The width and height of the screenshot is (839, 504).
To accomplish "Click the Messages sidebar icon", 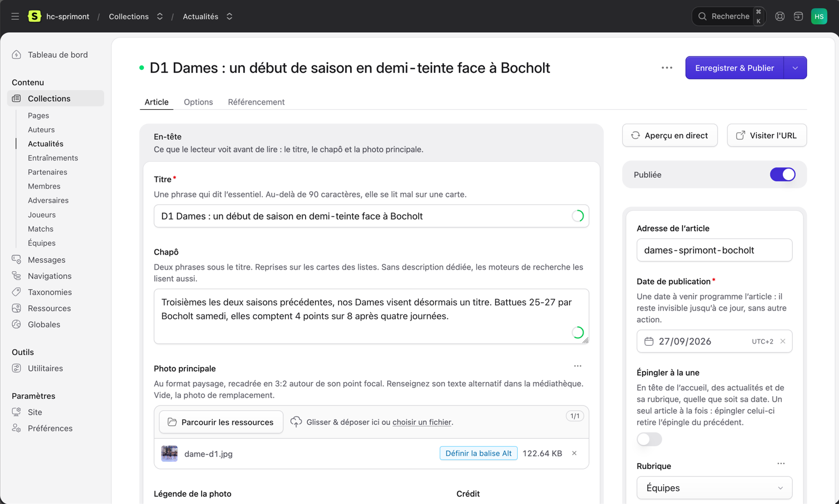I will point(16,260).
